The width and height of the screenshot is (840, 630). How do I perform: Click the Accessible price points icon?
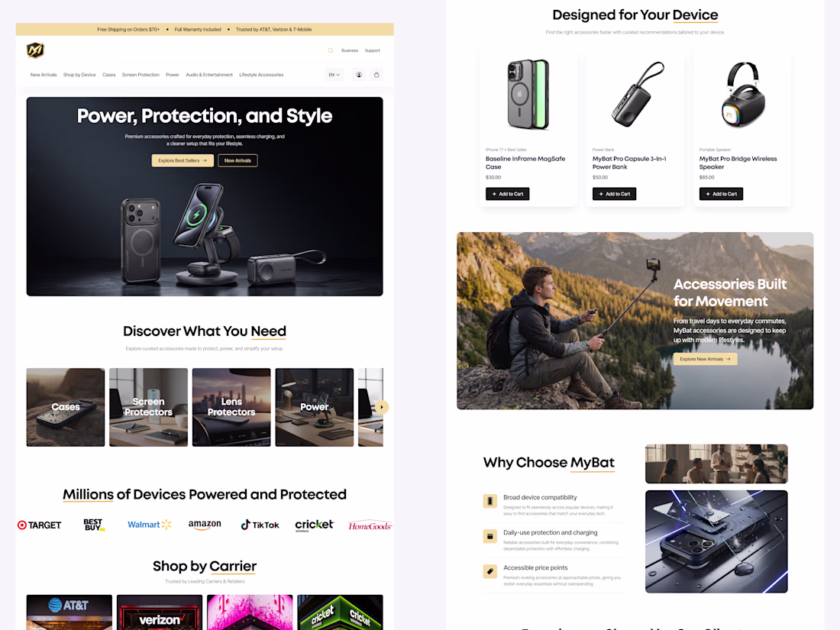pos(490,572)
